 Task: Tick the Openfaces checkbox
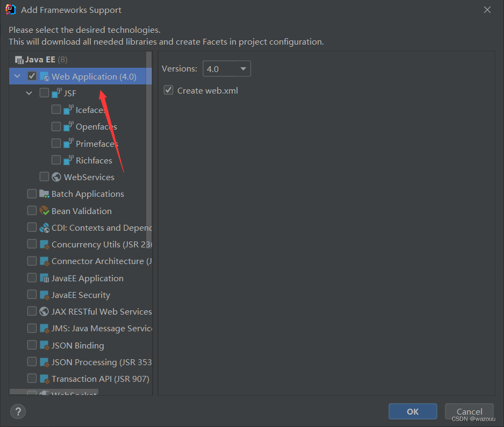56,126
